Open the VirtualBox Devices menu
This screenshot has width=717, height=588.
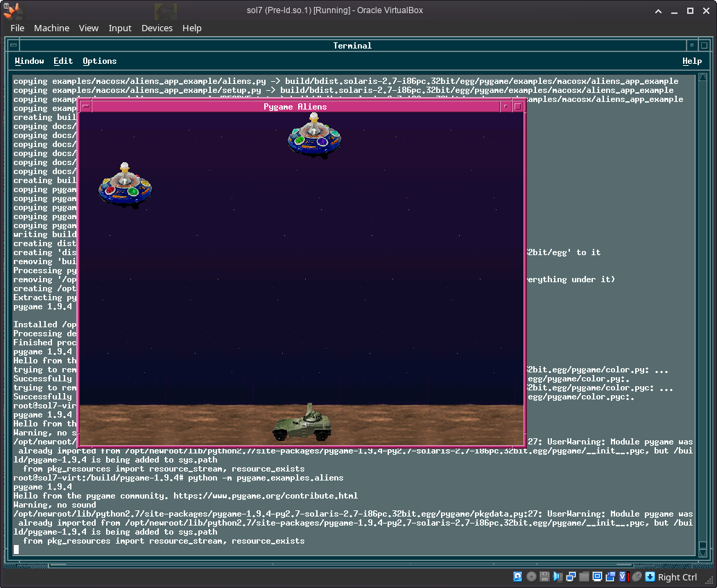[157, 28]
